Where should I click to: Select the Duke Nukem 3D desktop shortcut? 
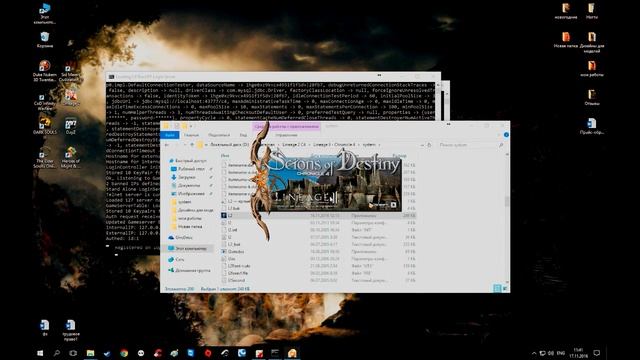click(x=45, y=71)
